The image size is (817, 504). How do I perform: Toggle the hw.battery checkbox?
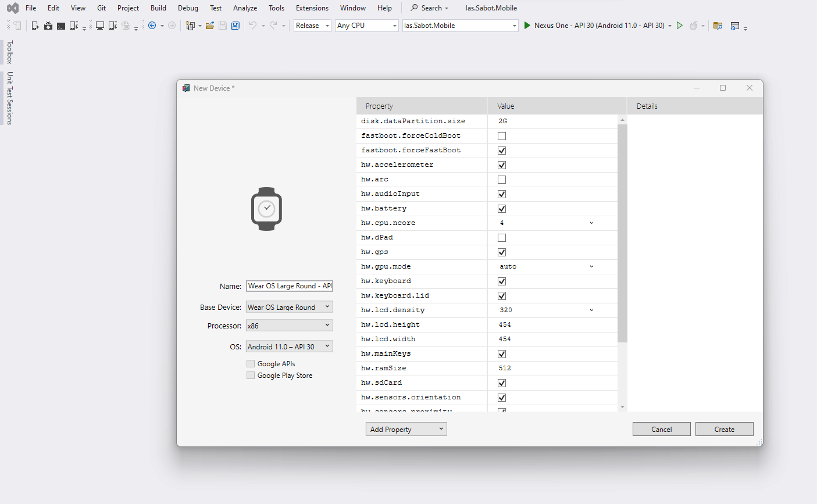502,209
